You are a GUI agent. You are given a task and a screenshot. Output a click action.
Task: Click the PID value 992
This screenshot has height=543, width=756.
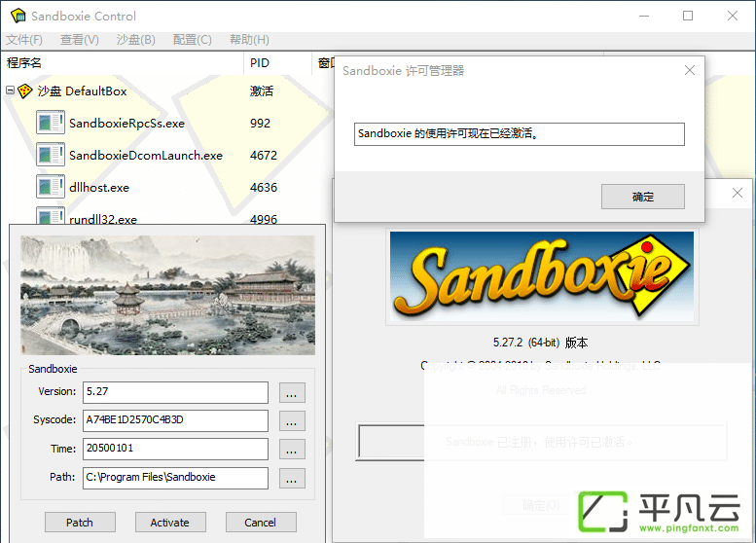pos(261,124)
